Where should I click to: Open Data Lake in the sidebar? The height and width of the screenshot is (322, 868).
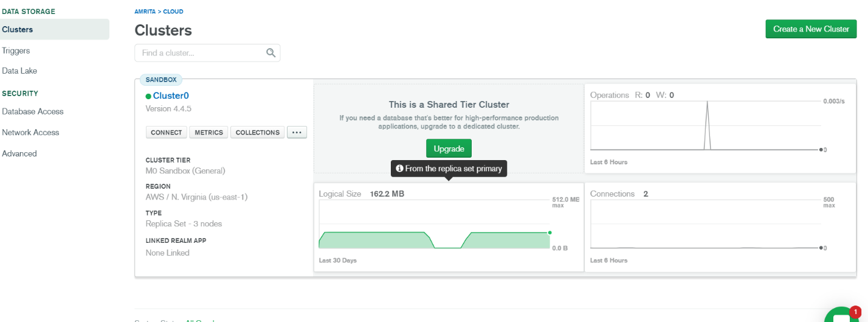pyautogui.click(x=19, y=71)
